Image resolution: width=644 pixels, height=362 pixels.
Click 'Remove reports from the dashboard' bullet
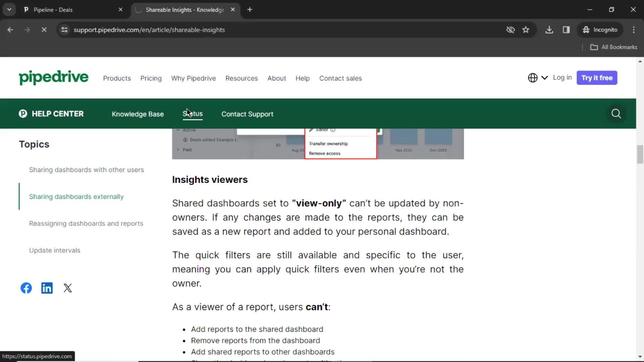point(255,341)
